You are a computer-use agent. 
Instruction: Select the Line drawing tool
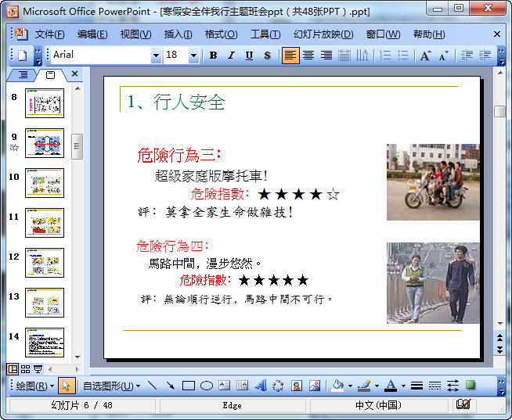point(152,386)
